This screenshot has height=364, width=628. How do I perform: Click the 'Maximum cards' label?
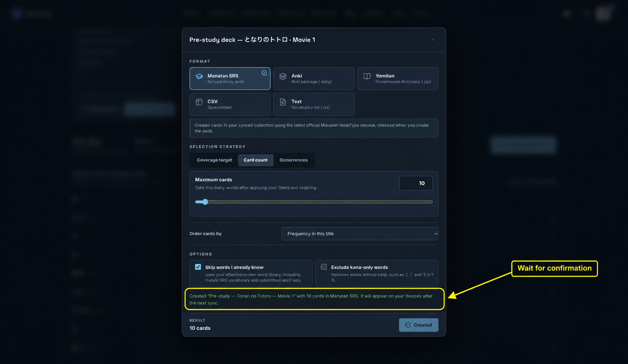coord(214,180)
